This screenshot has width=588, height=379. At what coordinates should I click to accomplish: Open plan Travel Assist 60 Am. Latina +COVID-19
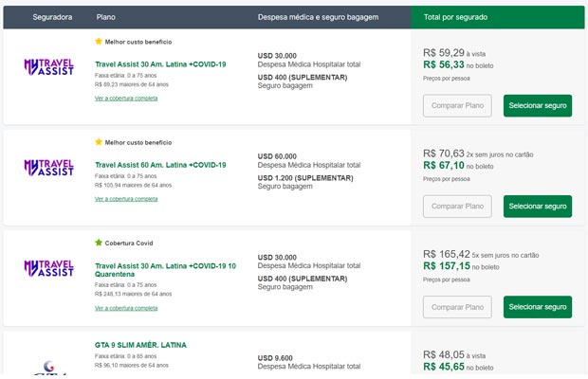point(160,165)
